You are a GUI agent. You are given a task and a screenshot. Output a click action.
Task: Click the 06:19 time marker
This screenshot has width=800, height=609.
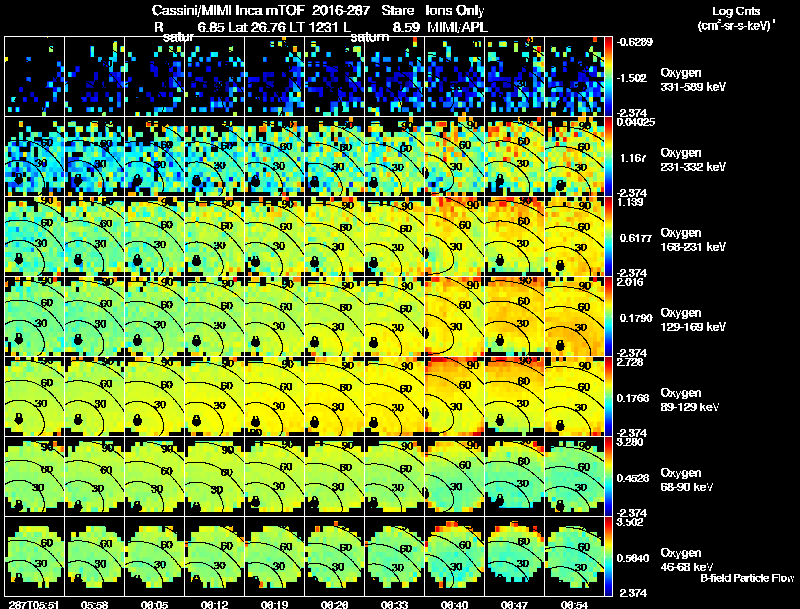pos(274,604)
